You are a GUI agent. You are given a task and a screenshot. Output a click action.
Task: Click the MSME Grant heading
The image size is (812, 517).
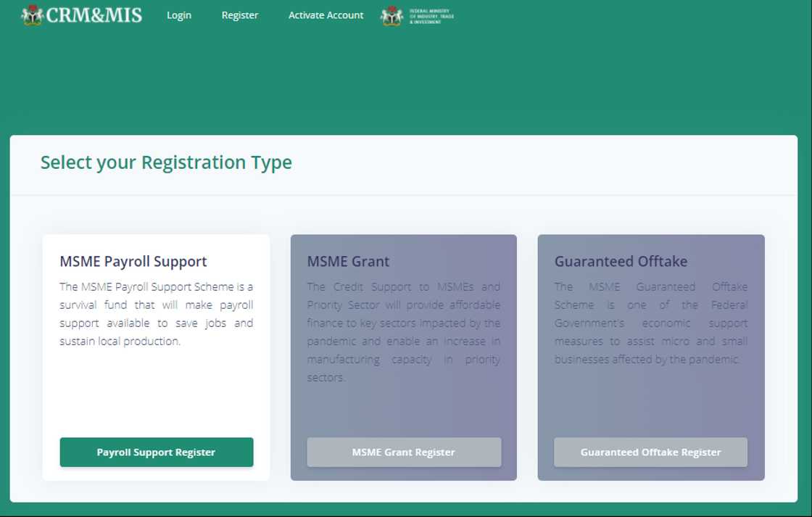click(348, 261)
